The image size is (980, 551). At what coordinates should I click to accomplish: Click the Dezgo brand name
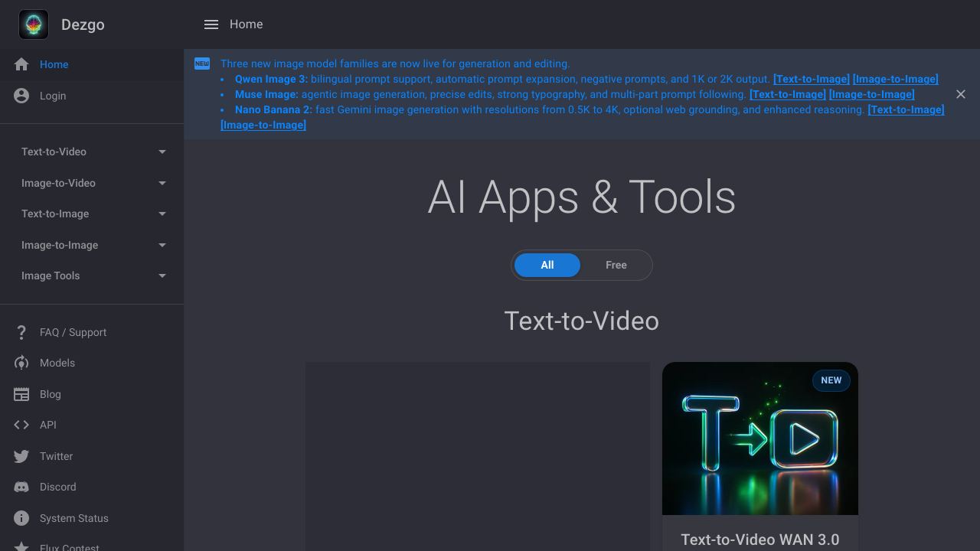pos(83,24)
